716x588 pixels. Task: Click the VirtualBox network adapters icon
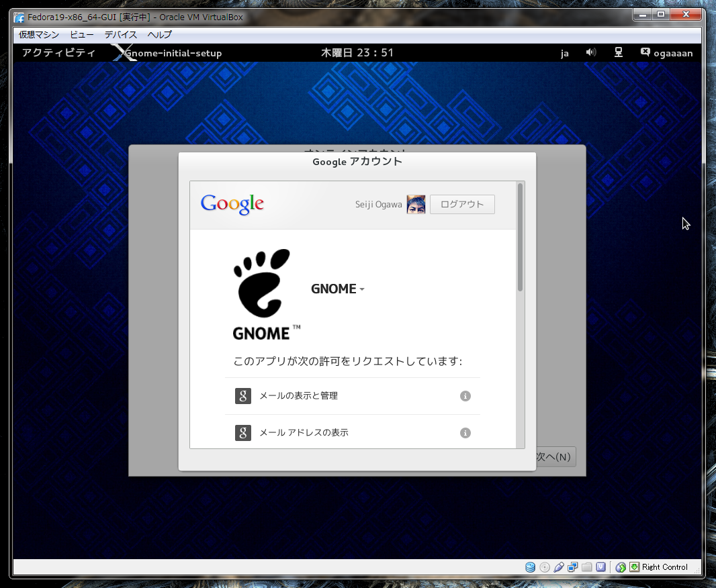(x=573, y=567)
